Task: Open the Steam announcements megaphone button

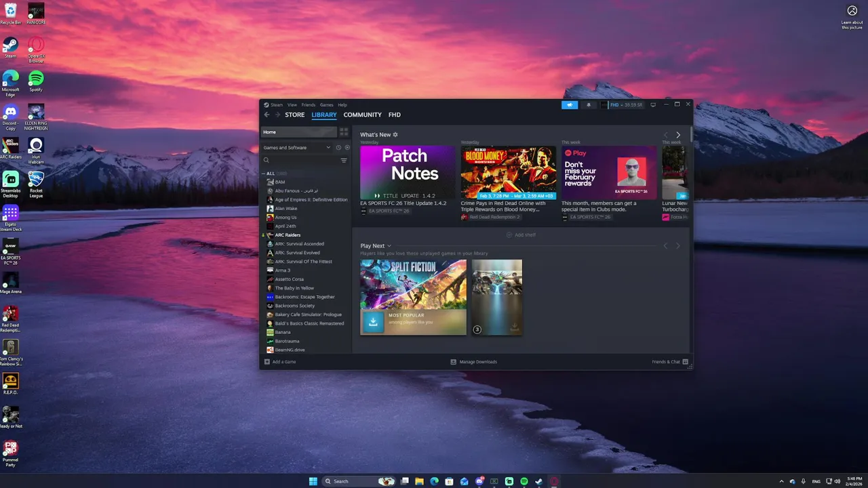Action: tap(570, 105)
